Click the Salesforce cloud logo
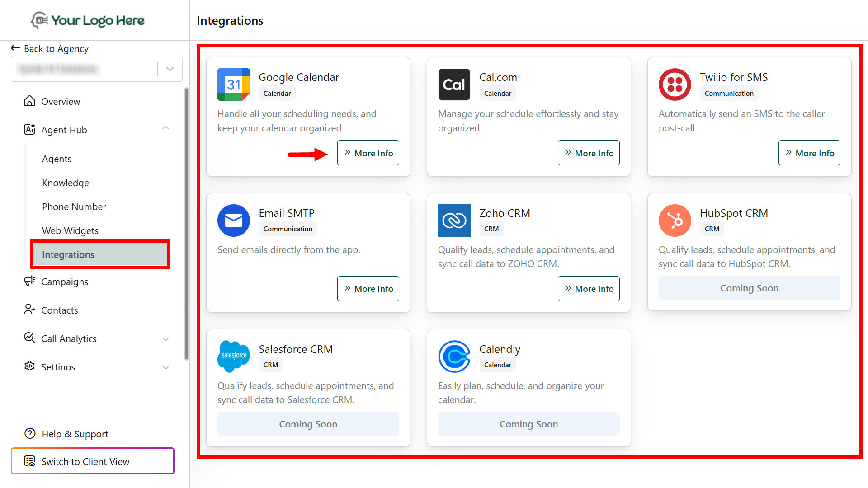This screenshot has height=488, width=868. tap(233, 356)
